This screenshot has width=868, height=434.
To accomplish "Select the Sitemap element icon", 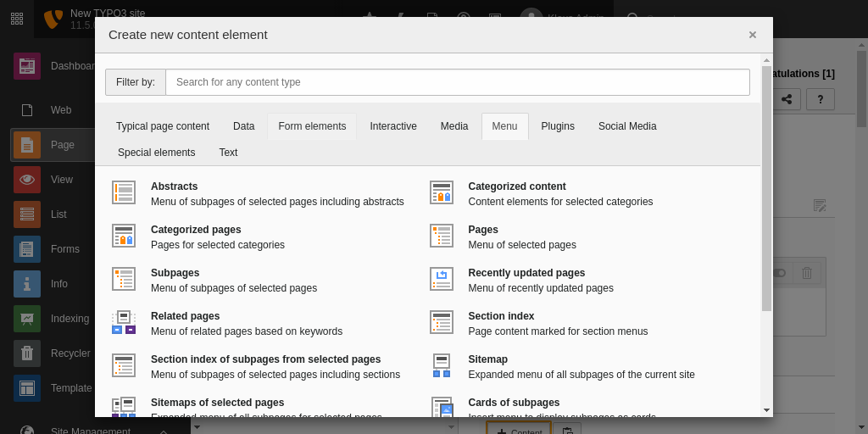I will [441, 365].
